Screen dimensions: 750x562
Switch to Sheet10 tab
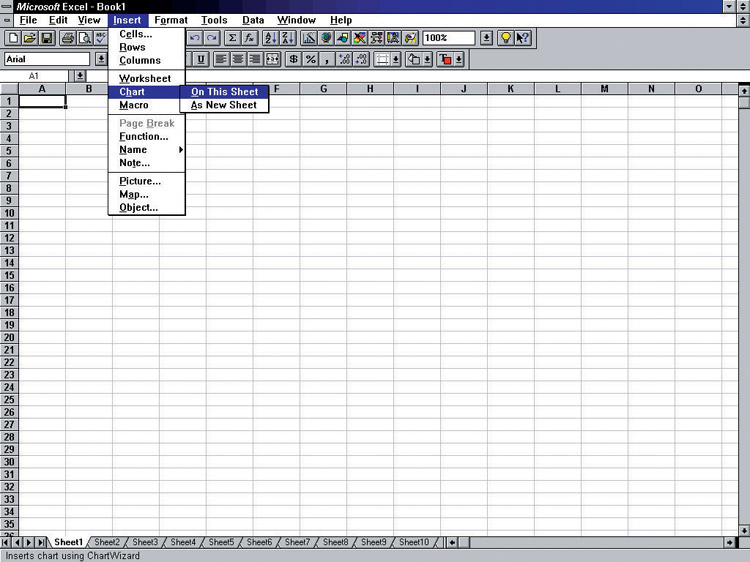[x=414, y=542]
